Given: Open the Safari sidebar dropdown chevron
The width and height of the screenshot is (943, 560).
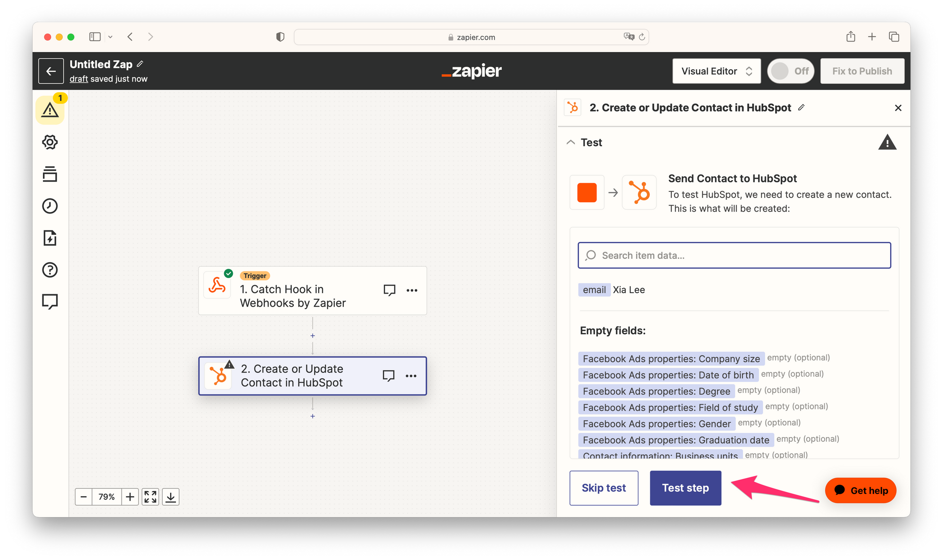Looking at the screenshot, I should click(110, 37).
